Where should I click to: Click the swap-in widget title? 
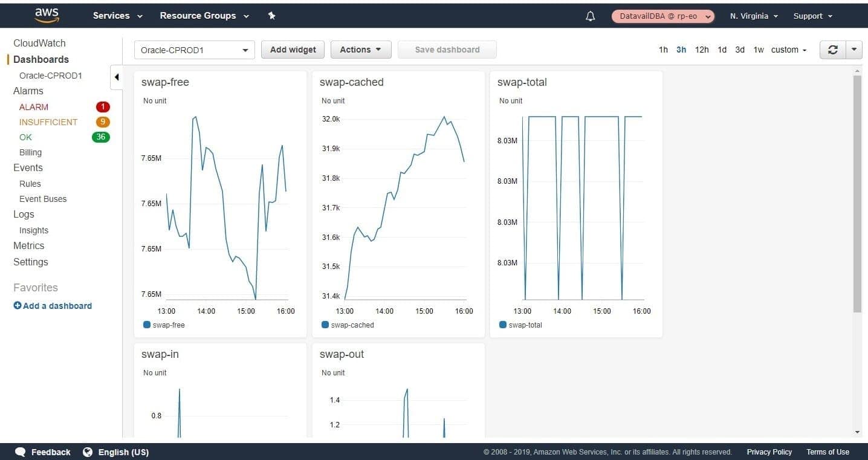click(x=160, y=354)
